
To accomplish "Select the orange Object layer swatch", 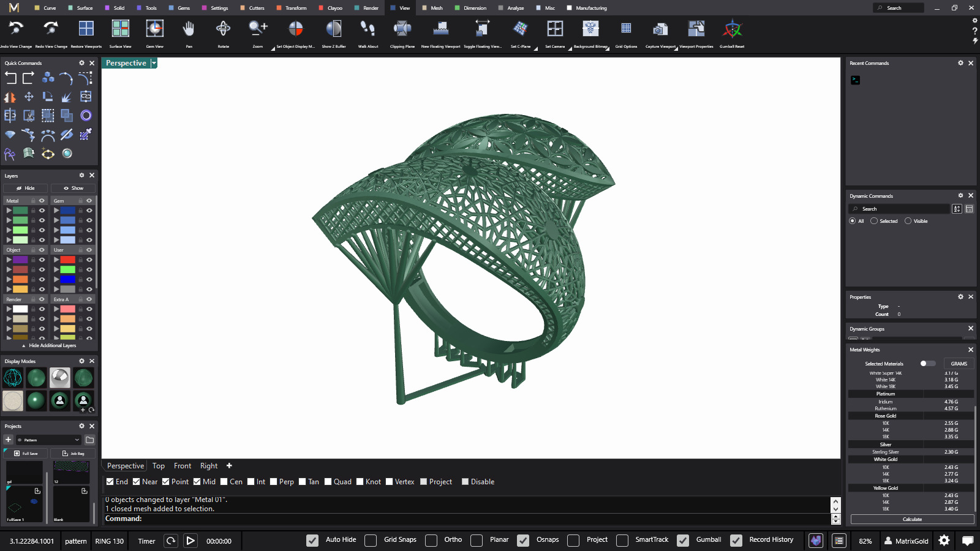I will click(21, 279).
